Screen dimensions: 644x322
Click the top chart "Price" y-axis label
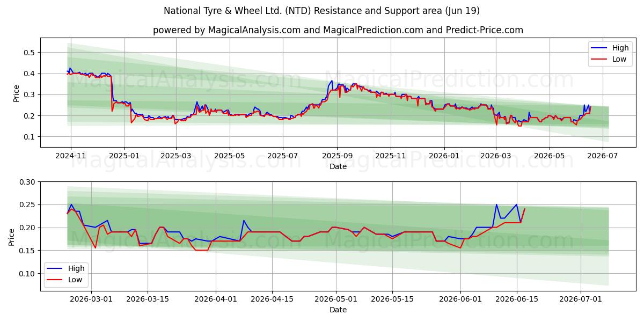(16, 93)
